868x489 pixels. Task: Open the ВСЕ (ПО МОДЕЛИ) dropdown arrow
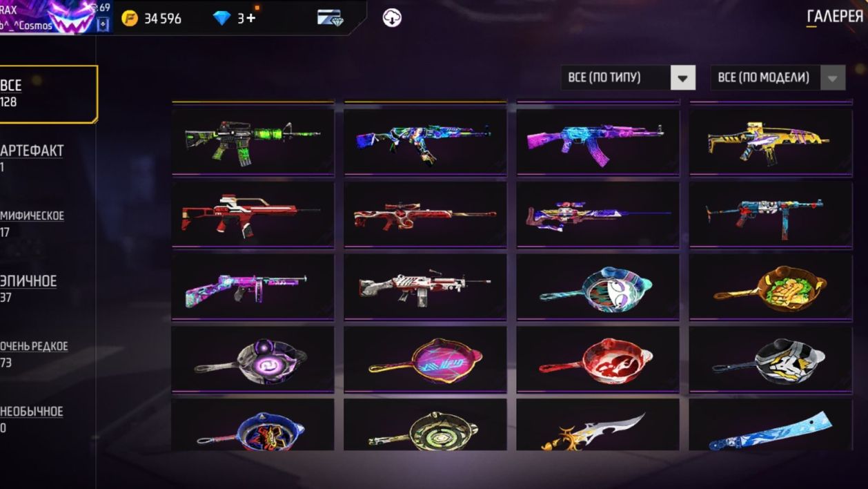click(x=833, y=78)
